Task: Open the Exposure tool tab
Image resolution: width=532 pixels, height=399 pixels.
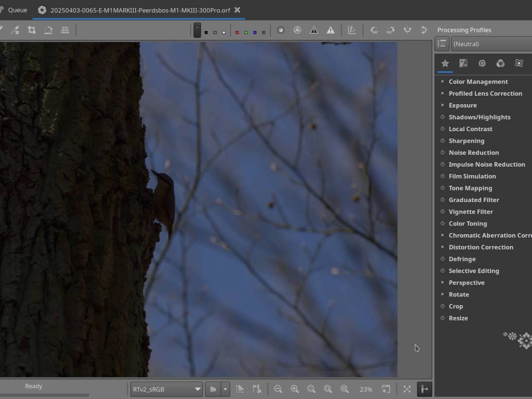Action: [463, 63]
